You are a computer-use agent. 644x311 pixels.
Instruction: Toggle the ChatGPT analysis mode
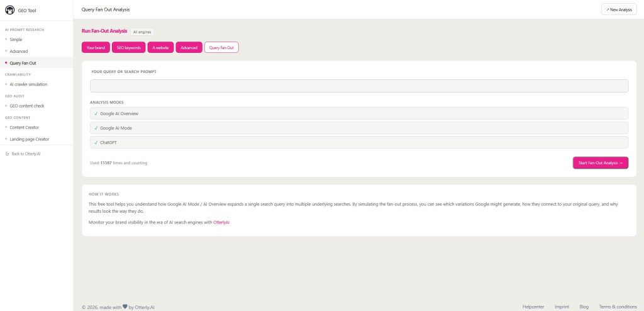359,142
